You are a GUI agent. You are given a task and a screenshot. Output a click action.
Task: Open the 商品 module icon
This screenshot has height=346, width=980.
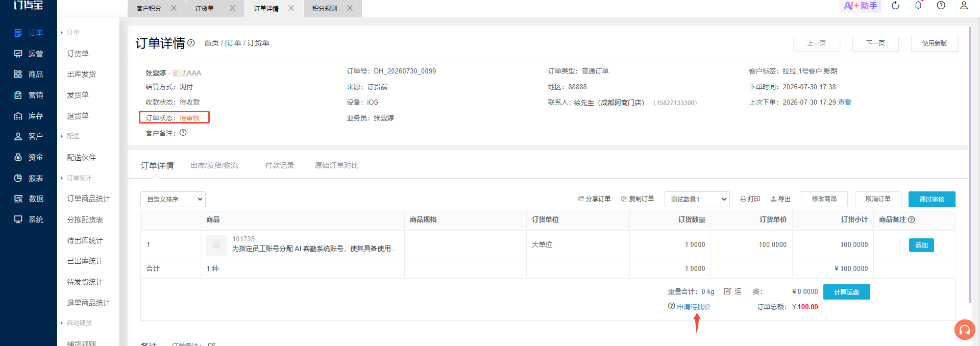coord(18,74)
